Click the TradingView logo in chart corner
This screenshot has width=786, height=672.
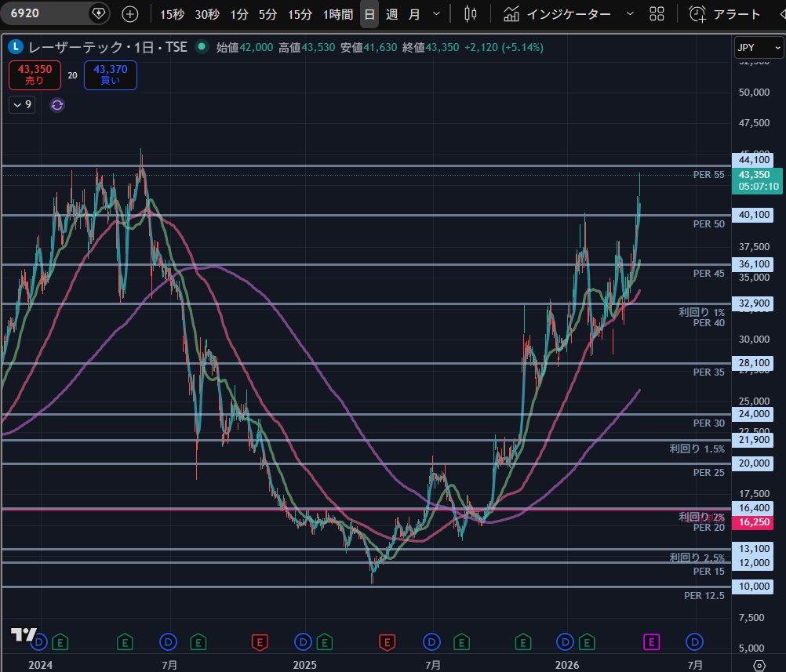(23, 634)
